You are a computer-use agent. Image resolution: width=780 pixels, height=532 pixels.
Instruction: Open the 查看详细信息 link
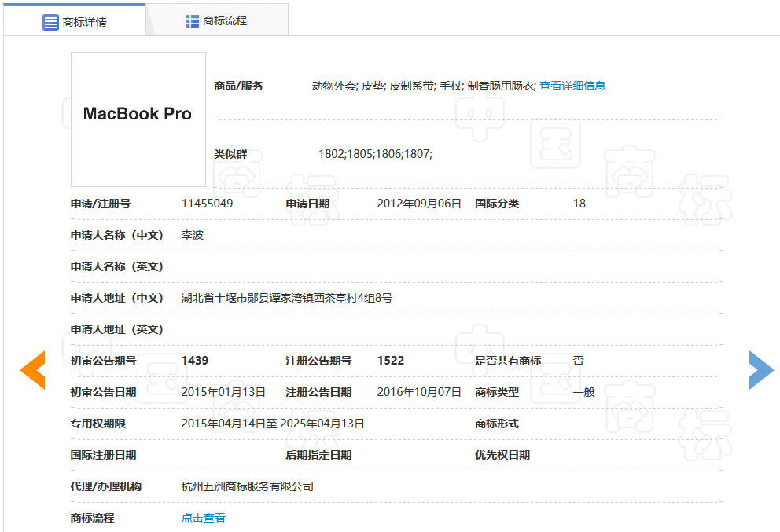572,86
